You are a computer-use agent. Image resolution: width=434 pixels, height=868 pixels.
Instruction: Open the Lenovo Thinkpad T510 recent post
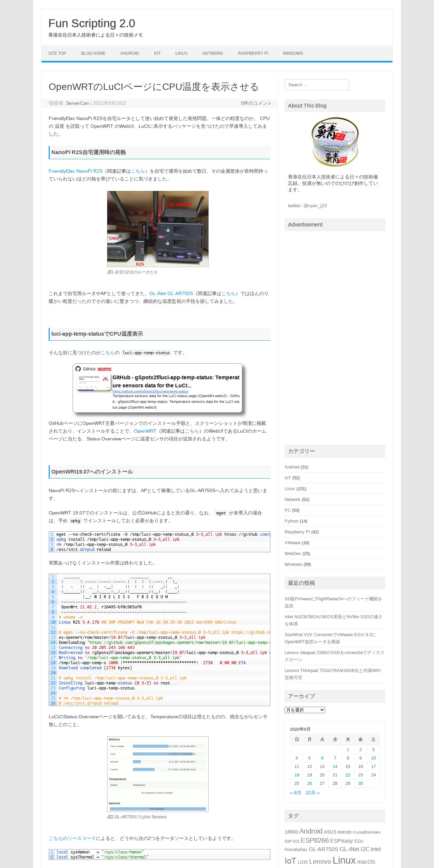(333, 674)
